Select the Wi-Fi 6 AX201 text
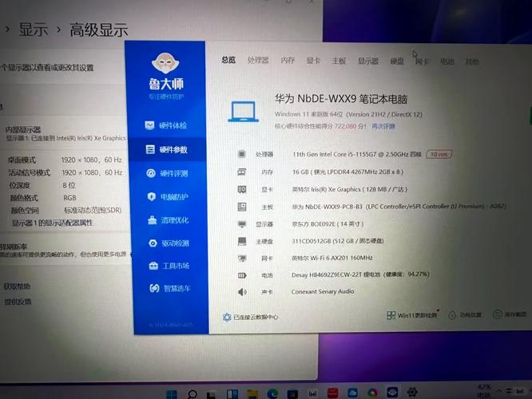Image resolution: width=532 pixels, height=399 pixels. point(332,258)
